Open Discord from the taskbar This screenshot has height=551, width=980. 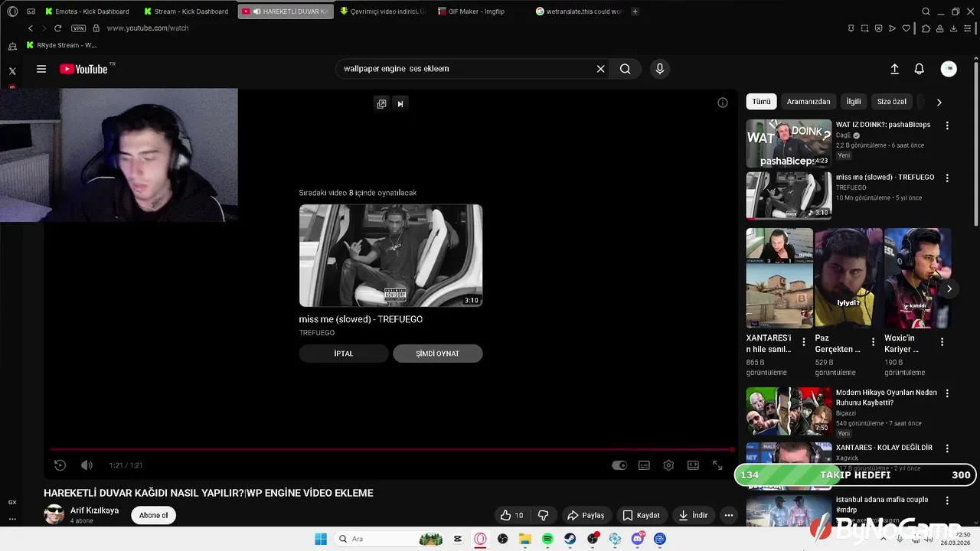(x=638, y=539)
